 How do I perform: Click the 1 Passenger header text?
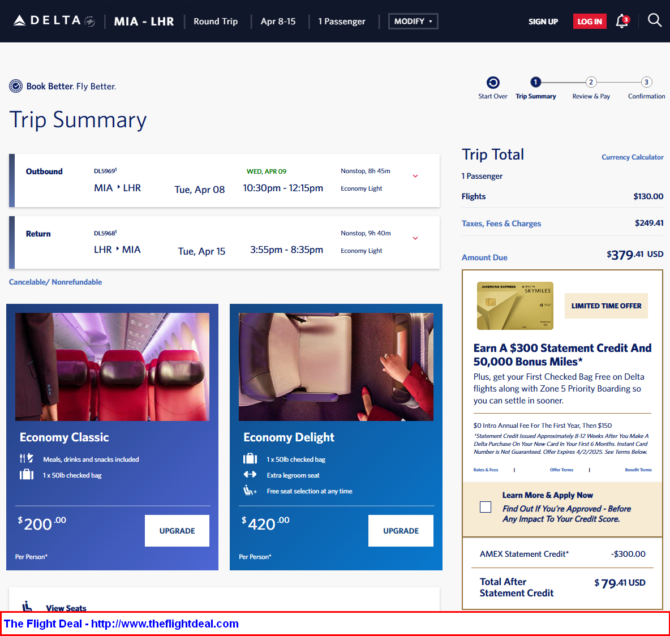[342, 21]
